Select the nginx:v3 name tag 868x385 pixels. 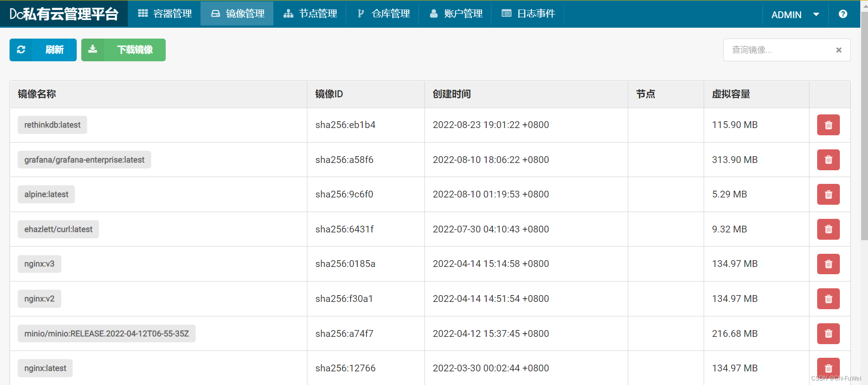(x=39, y=264)
